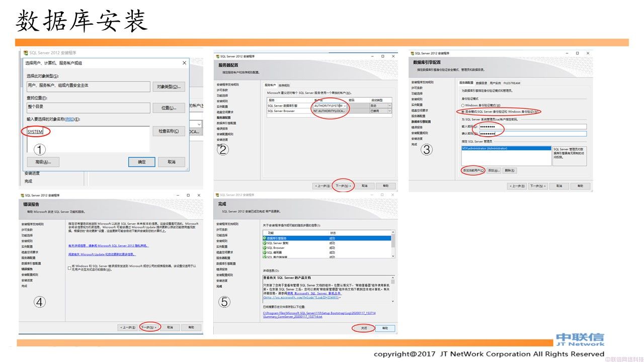Close the 选择用户、计算机、服务帐户或组 dialog
Viewport: 644px width, 362px height.
point(184,63)
